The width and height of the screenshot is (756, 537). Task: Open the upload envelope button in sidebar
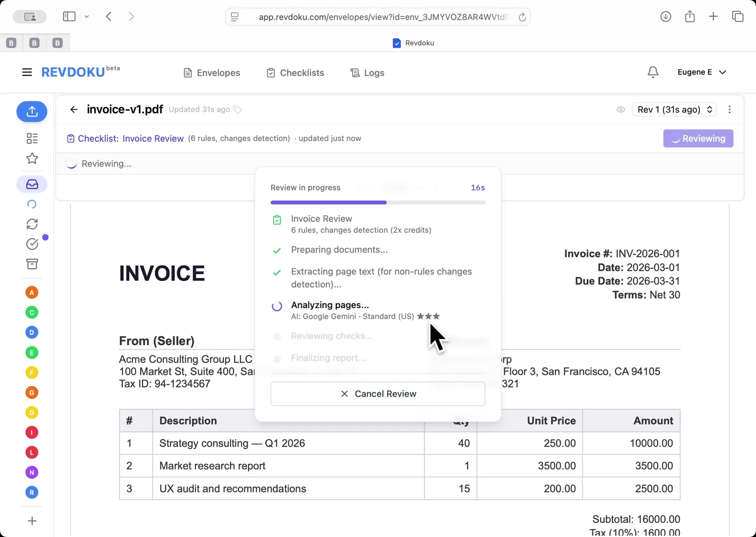click(32, 112)
